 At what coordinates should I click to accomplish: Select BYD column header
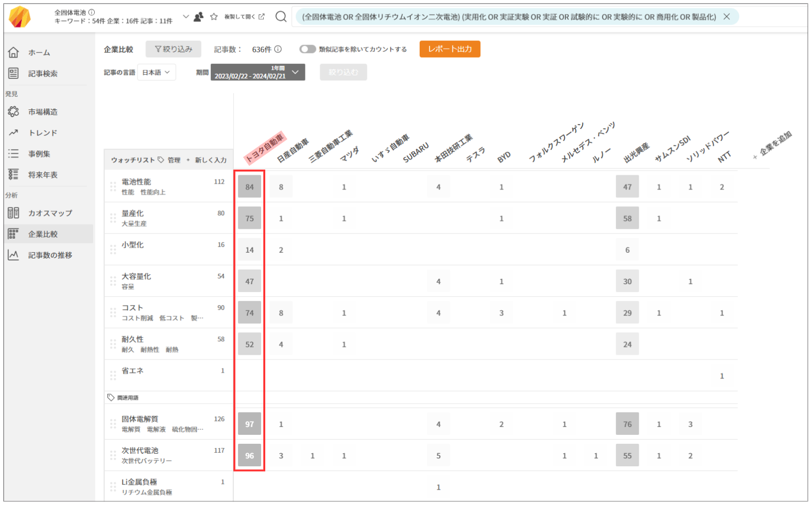click(x=504, y=157)
